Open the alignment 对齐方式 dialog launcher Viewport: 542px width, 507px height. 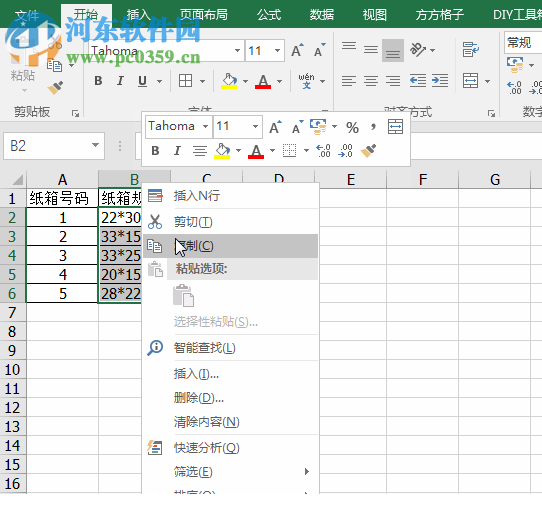(491, 113)
